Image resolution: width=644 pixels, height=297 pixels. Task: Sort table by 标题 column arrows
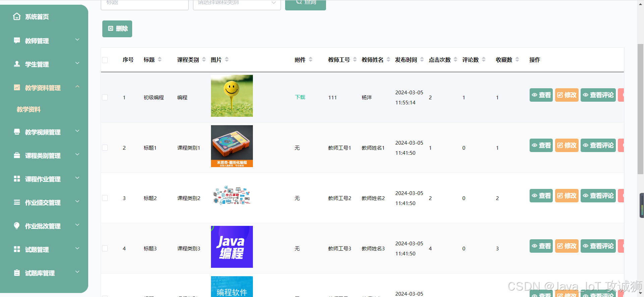[x=160, y=59]
